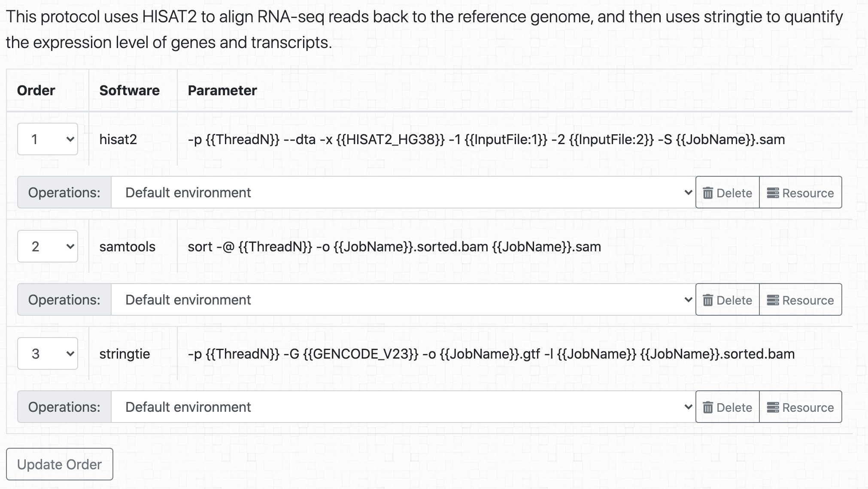Click the Software column header
Viewport: 868px width, 489px height.
(130, 91)
